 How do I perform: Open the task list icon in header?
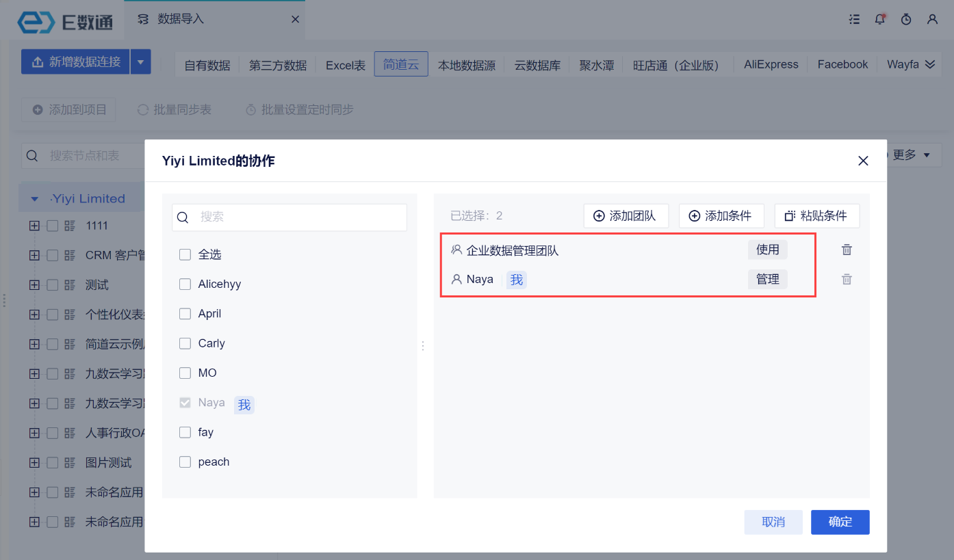[x=854, y=19]
